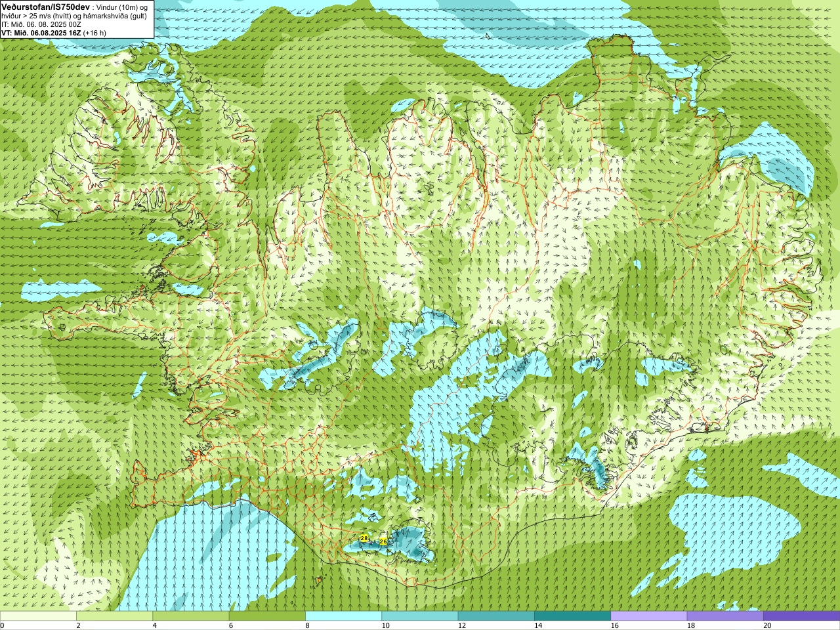This screenshot has width=840, height=630.
Task: Select the 18–20 m/s purple legend swatch
Action: [x=725, y=616]
